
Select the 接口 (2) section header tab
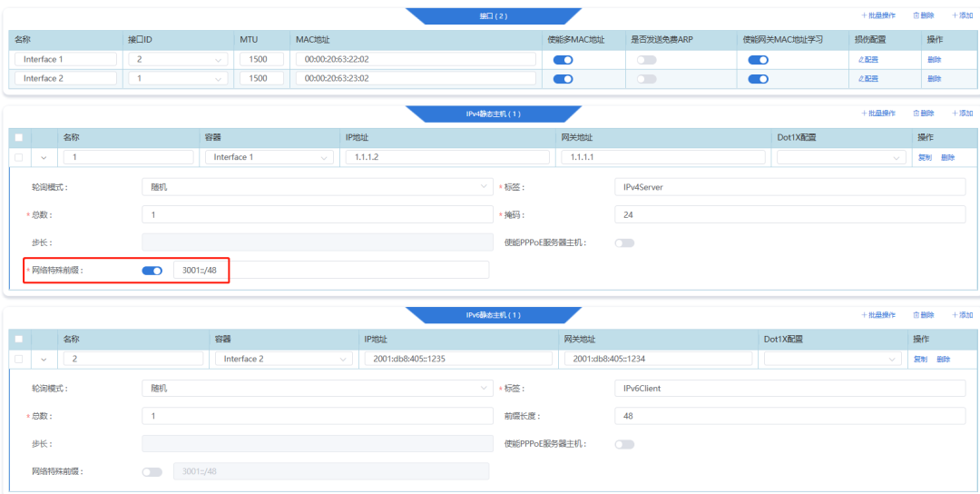pos(493,15)
